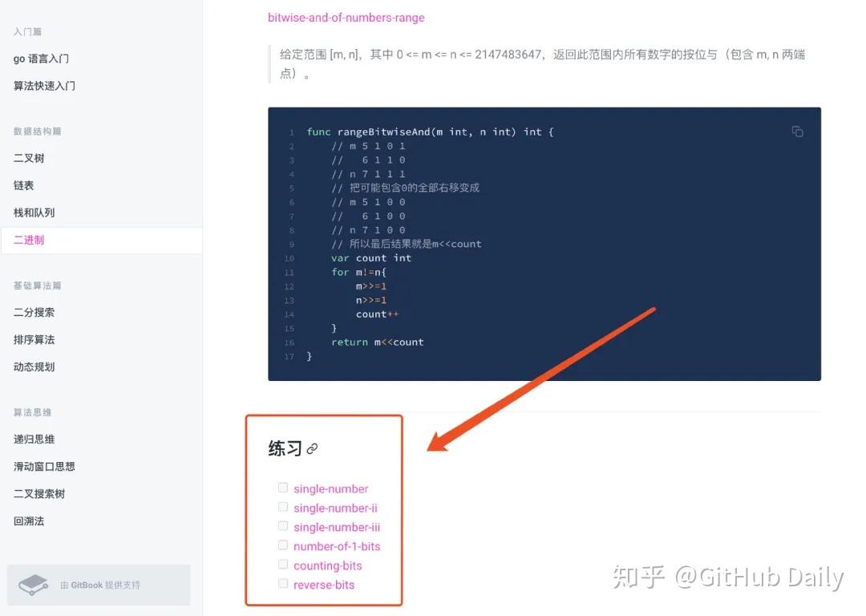Follow the counting-bits link
Viewport: 866px width, 616px height.
[x=327, y=565]
